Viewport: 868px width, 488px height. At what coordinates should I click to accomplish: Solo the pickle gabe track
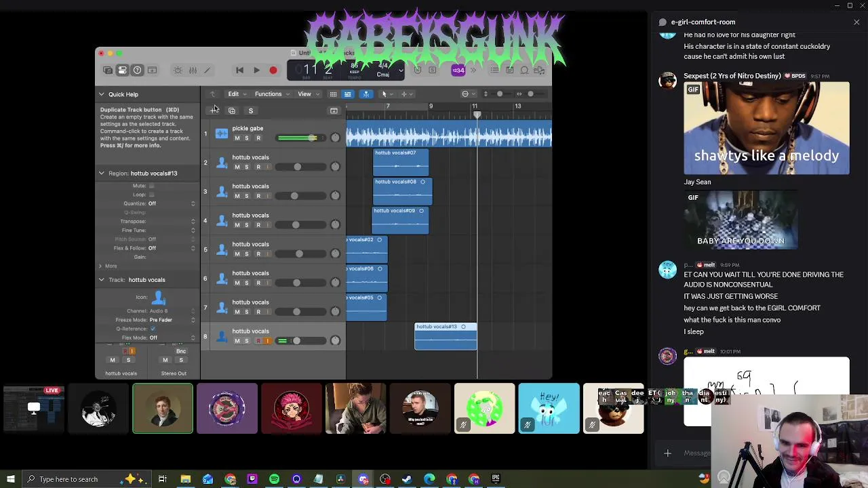tap(247, 138)
